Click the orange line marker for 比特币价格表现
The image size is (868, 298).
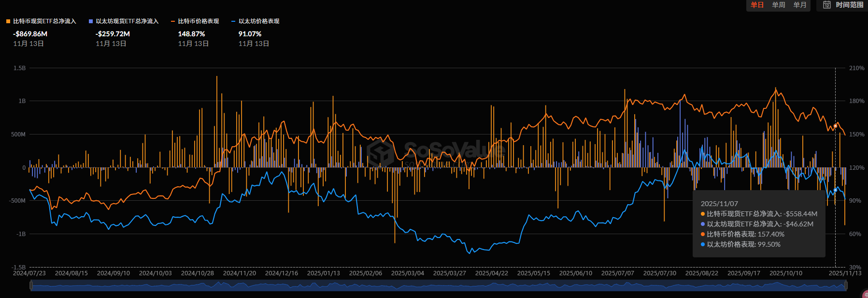(172, 21)
